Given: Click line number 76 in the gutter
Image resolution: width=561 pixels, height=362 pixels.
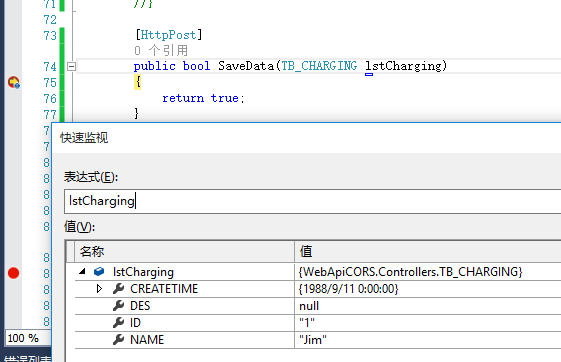Looking at the screenshot, I should click(x=50, y=98).
